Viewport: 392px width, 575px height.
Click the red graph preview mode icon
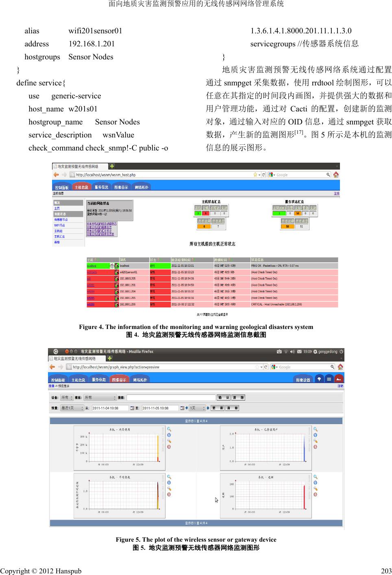coord(338,379)
